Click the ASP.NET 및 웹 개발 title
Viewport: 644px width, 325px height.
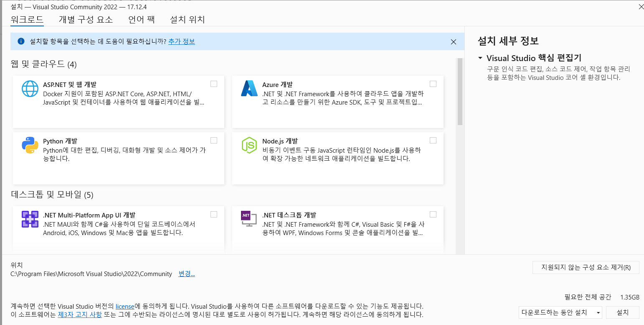point(70,84)
